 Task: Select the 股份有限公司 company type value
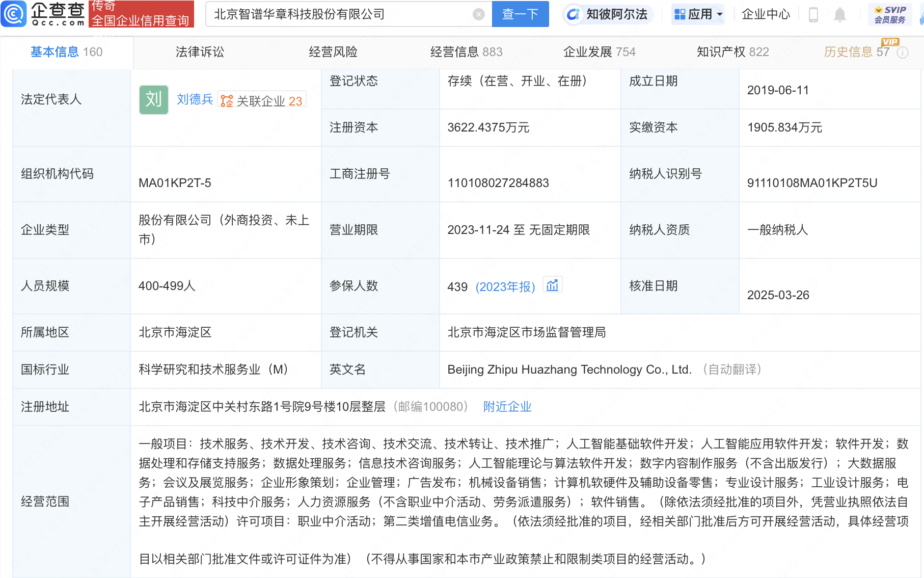pos(224,230)
